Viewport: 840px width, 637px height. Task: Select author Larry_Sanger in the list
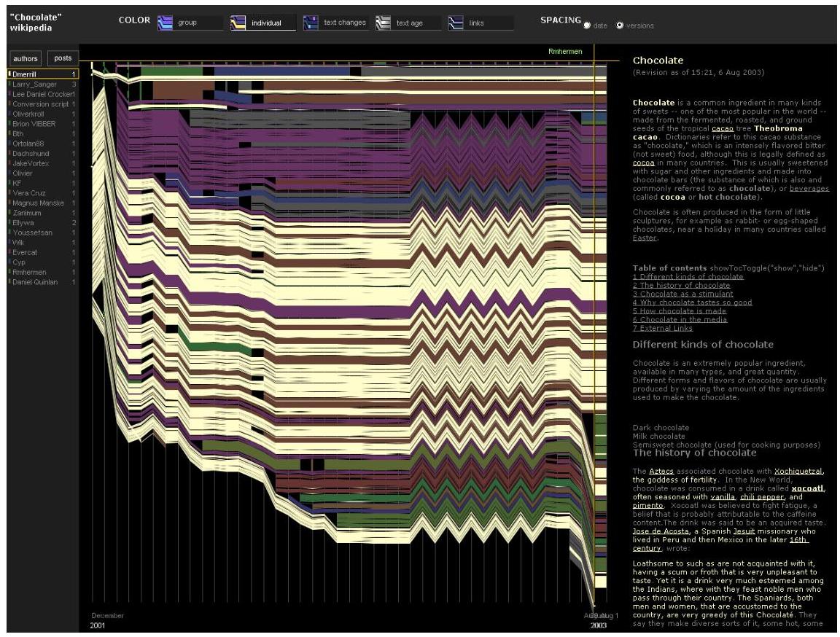tap(34, 85)
